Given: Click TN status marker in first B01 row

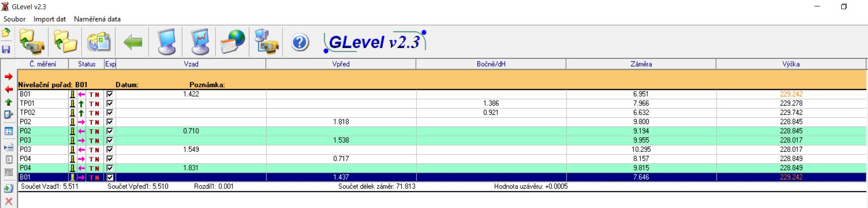Looking at the screenshot, I should (94, 95).
